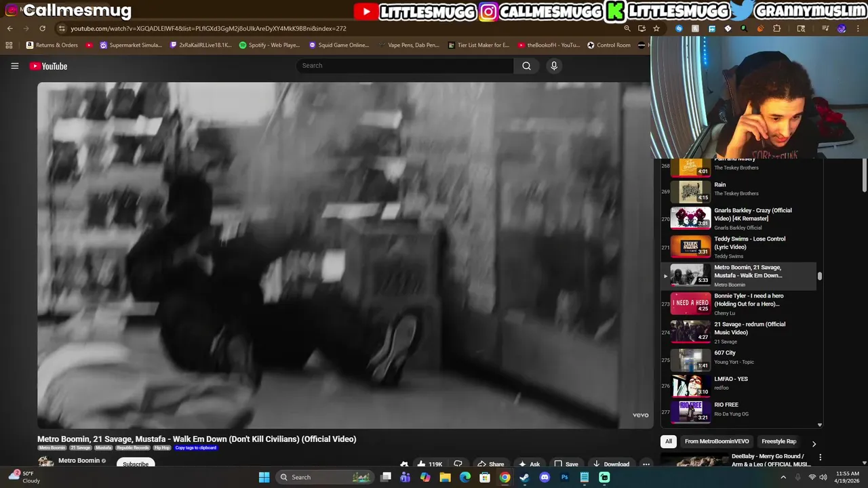Copy tags to clipboard link

196,448
